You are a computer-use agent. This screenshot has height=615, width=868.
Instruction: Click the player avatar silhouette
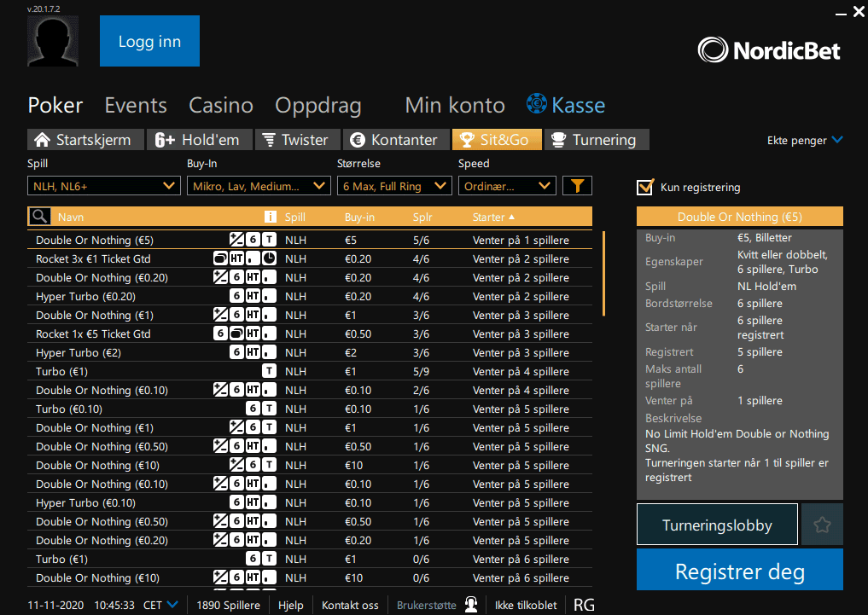pyautogui.click(x=53, y=41)
